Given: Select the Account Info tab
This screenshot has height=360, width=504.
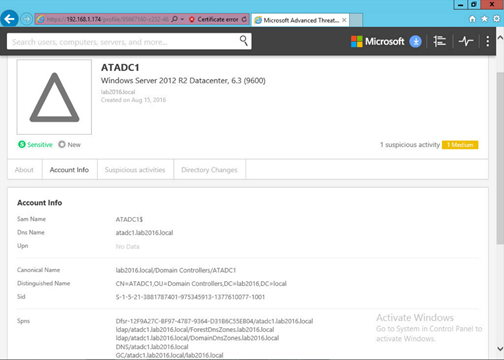Looking at the screenshot, I should click(x=69, y=170).
